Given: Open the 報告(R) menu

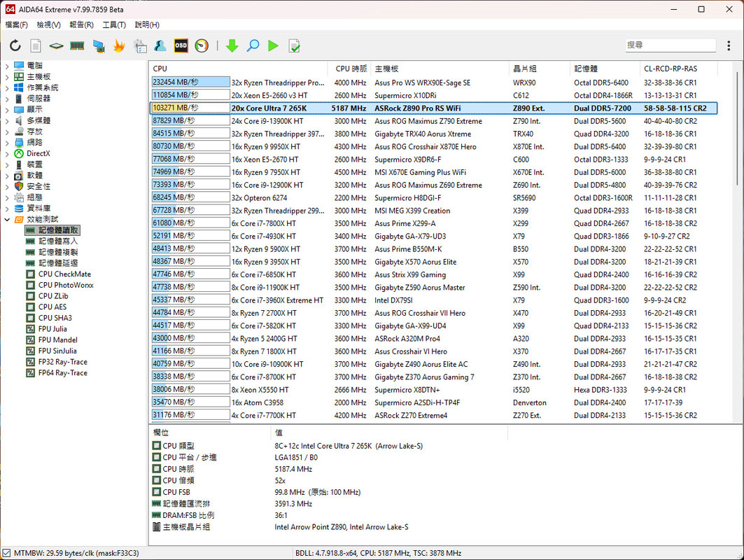Looking at the screenshot, I should point(82,24).
